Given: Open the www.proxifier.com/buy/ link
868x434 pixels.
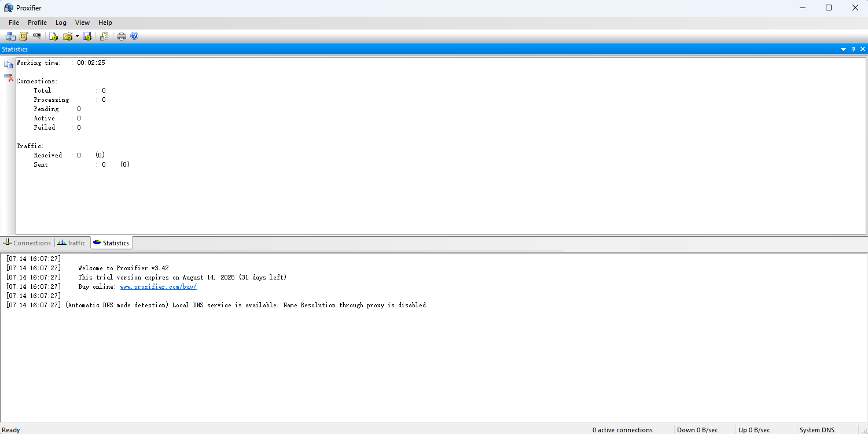Looking at the screenshot, I should [x=158, y=286].
